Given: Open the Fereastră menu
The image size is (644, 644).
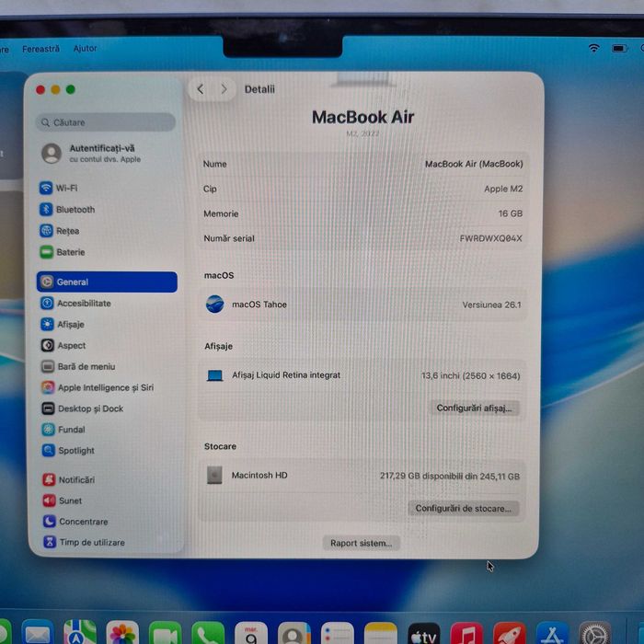Looking at the screenshot, I should [40, 49].
